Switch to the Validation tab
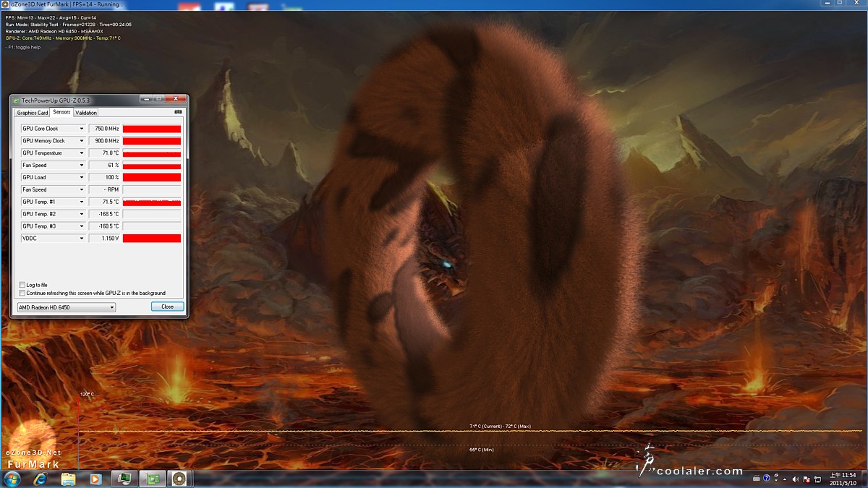 point(86,113)
